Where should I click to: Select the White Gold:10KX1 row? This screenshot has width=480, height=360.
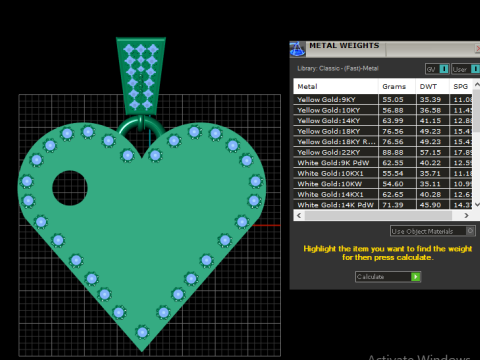pos(383,173)
